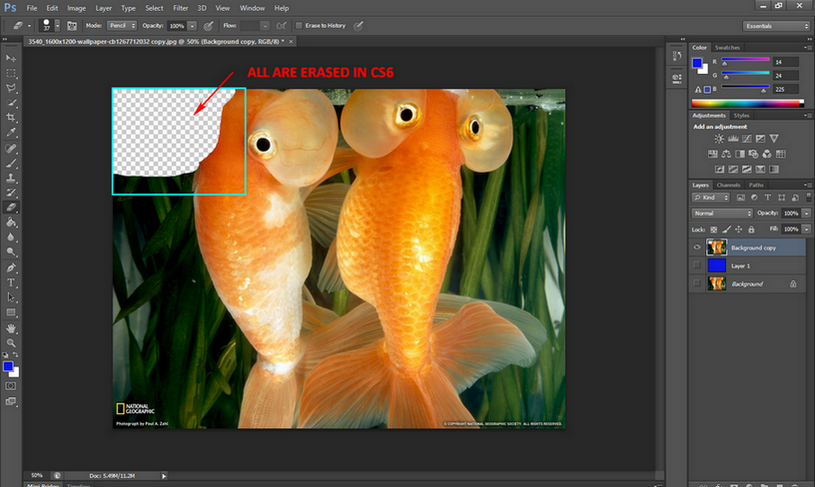Switch to the Styles tab
The image size is (815, 487).
point(741,115)
